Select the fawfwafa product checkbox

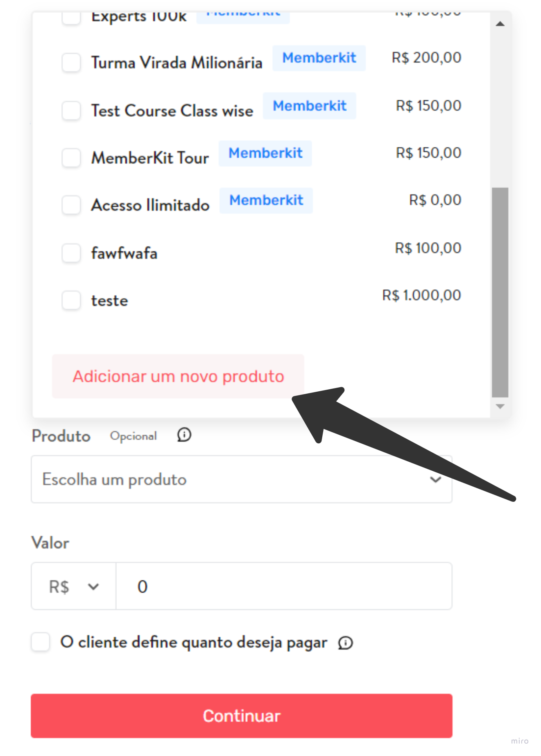coord(71,253)
